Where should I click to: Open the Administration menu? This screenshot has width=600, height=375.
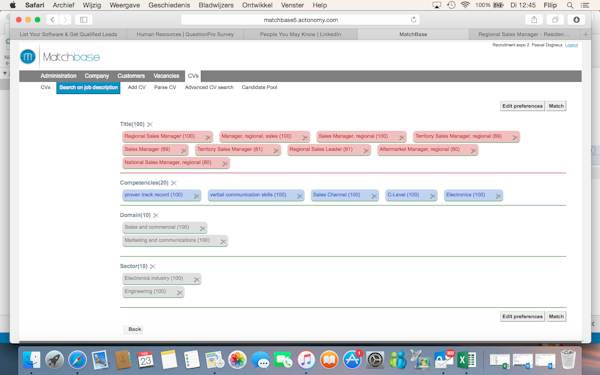59,76
